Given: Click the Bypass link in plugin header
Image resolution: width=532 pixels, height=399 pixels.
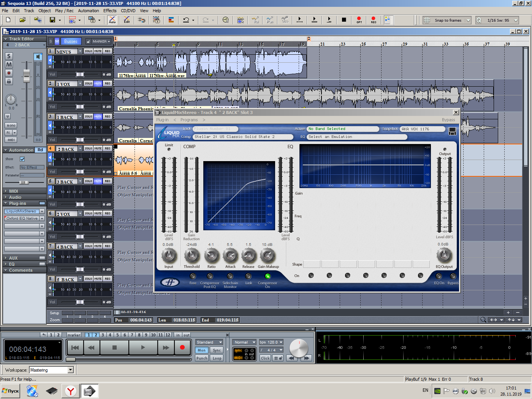Looking at the screenshot, I should 448,120.
